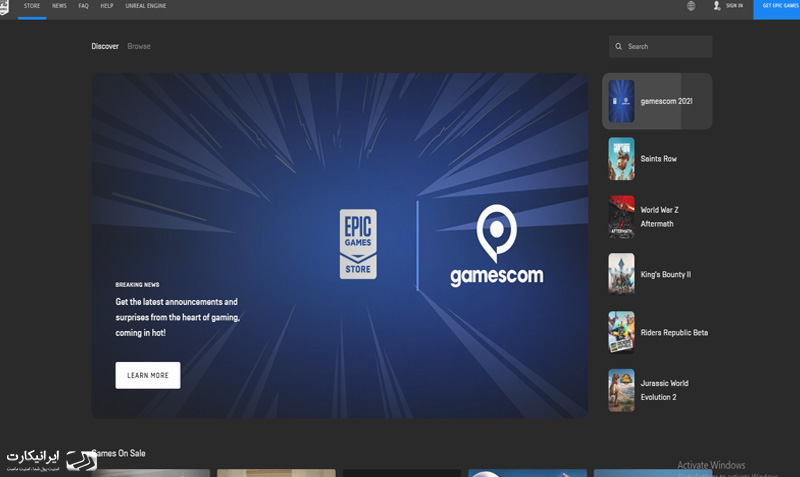
Task: Open the Help menu item
Action: click(107, 6)
